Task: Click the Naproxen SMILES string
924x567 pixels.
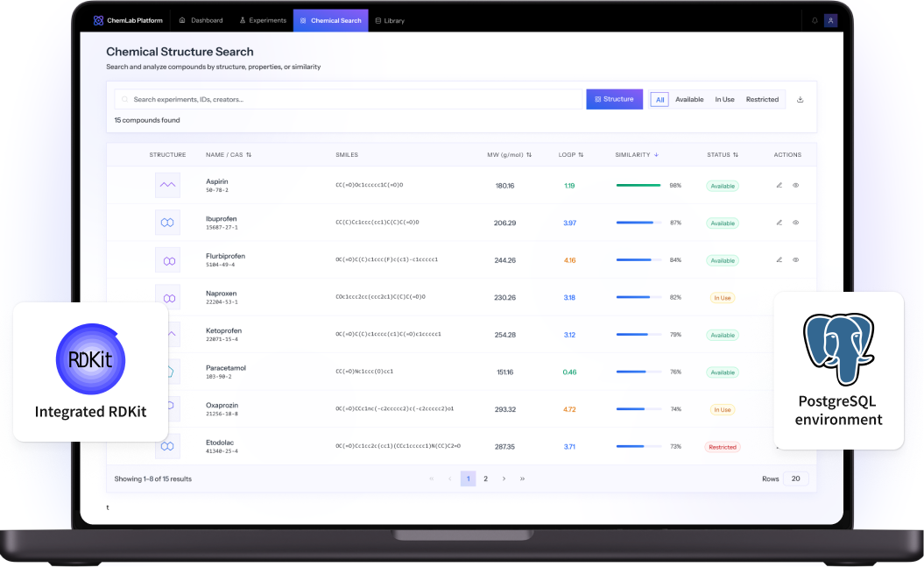Action: click(380, 297)
